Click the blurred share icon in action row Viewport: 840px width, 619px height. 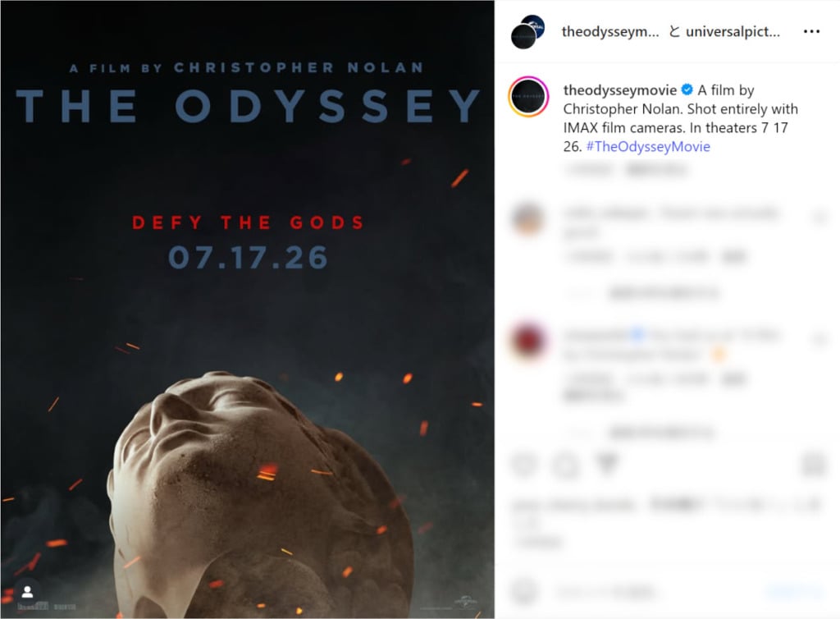click(x=606, y=464)
